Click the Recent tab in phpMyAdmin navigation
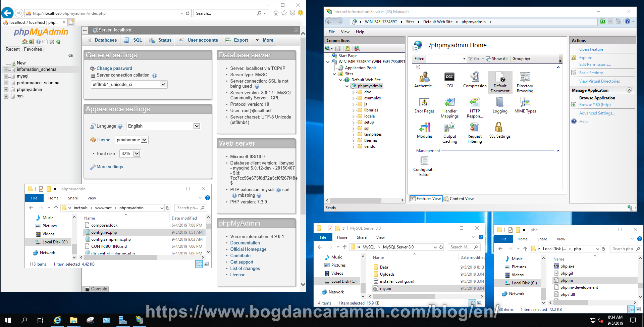The height and width of the screenshot is (327, 644). click(13, 49)
